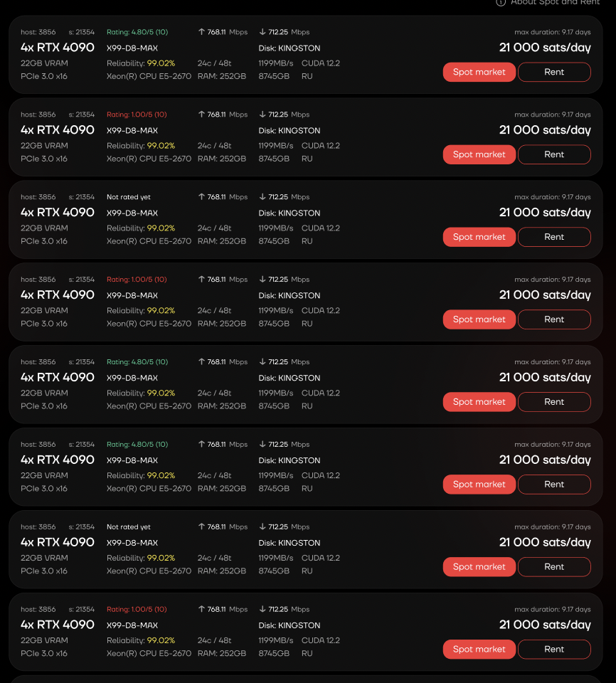Image resolution: width=616 pixels, height=683 pixels.
Task: Click download arrow icon in seventh listing
Action: [262, 527]
